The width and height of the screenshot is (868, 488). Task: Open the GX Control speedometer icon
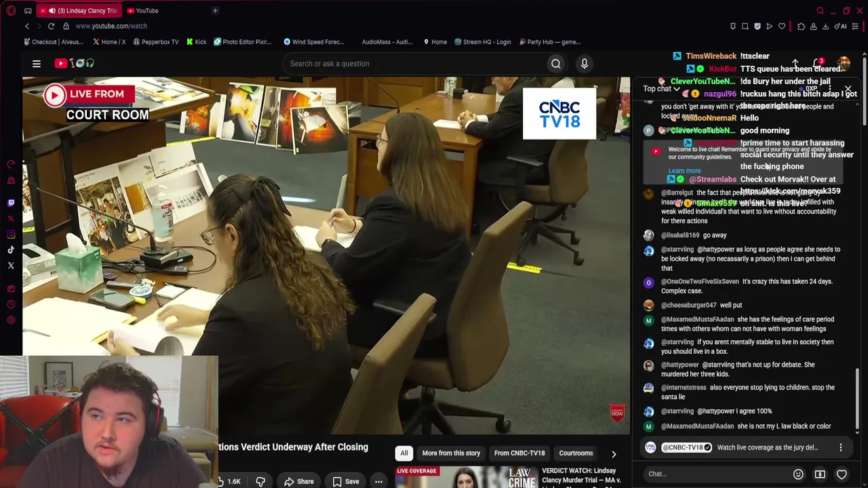click(x=11, y=165)
